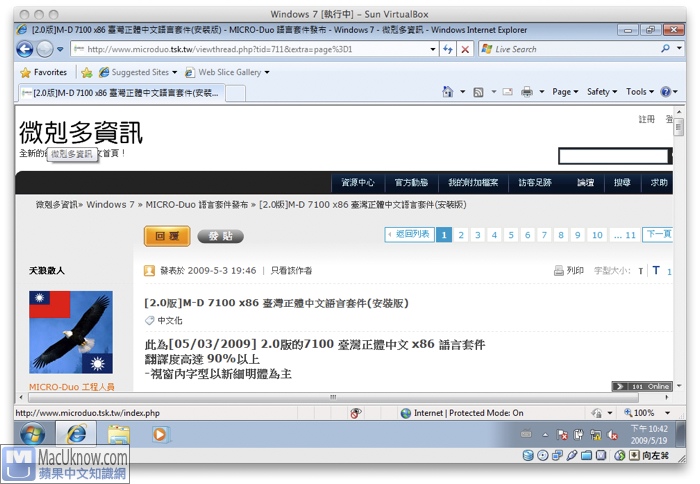Open the Tools menu

[x=640, y=92]
